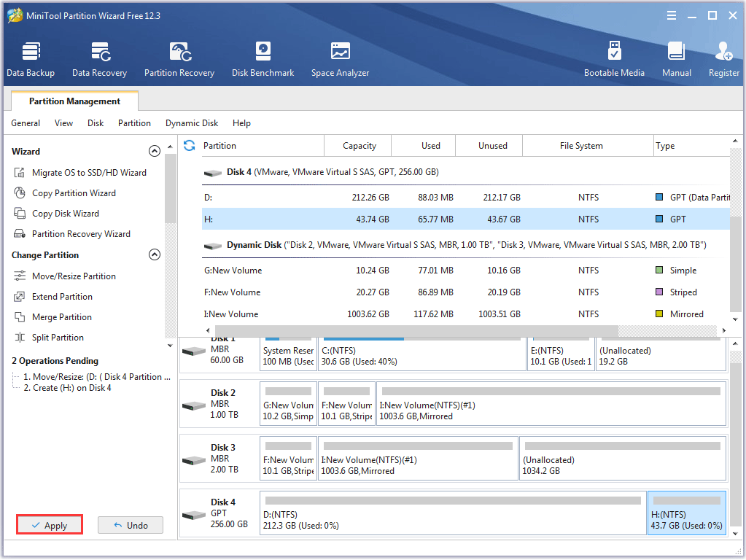Open the Disk menu
Screen dimensions: 746x560
coord(96,123)
